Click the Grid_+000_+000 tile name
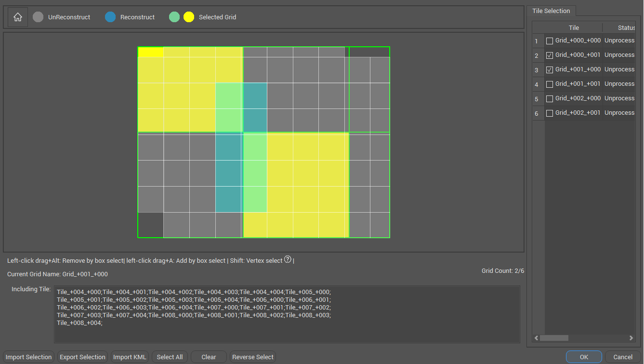Viewport: 644px width, 364px height. (x=578, y=41)
